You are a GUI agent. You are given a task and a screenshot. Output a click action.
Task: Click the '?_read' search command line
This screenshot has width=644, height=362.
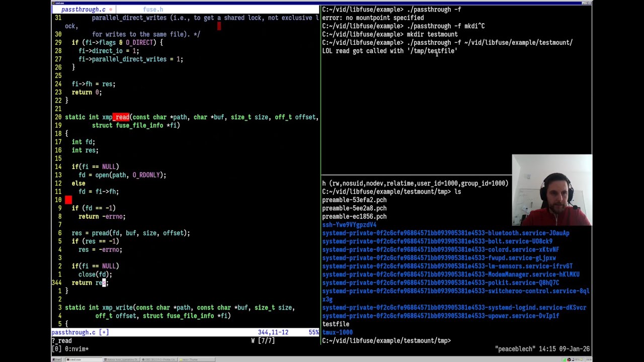point(61,341)
